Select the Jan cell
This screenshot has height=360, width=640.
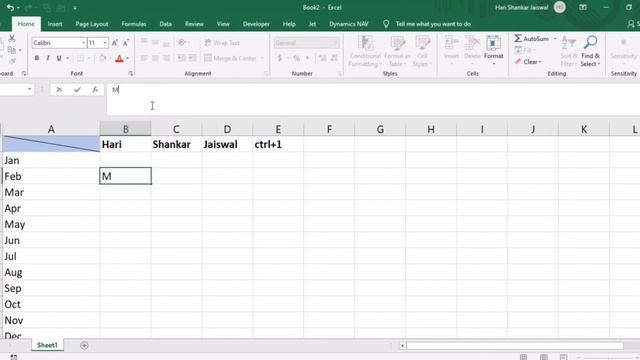[51, 160]
